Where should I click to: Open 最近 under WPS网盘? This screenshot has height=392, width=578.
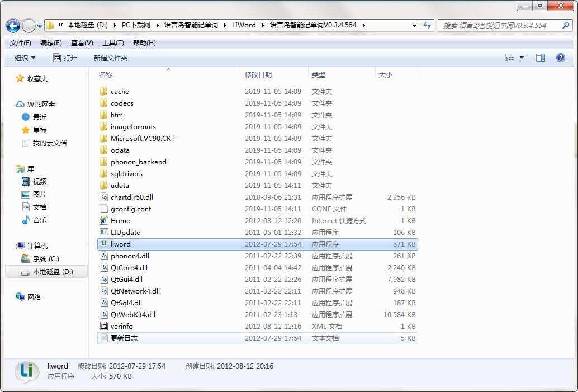tap(34, 117)
